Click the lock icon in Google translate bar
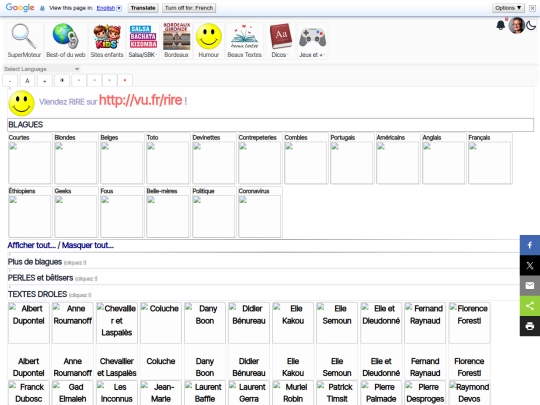The height and width of the screenshot is (405, 540). (42, 8)
